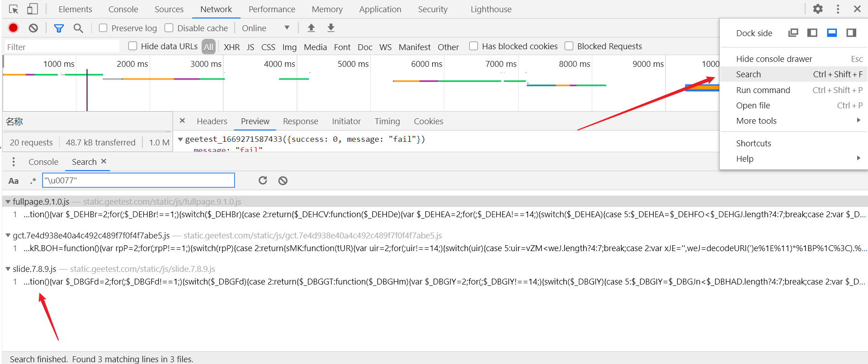Expand the Help submenu

pyautogui.click(x=793, y=159)
